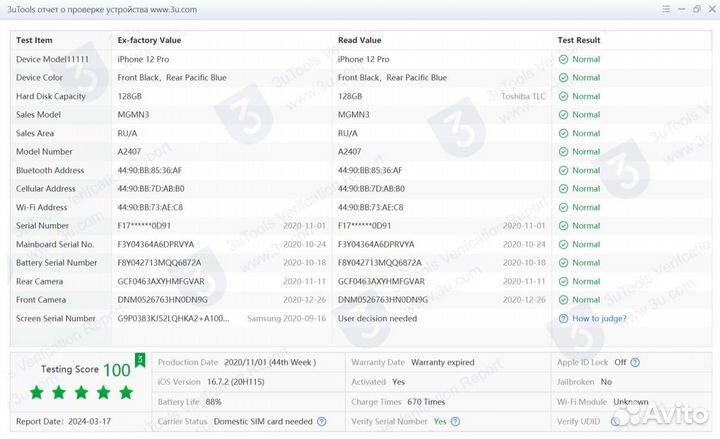Click Ex-factory 2020-12-26 front camera date
Image resolution: width=720 pixels, height=439 pixels.
pos(304,300)
